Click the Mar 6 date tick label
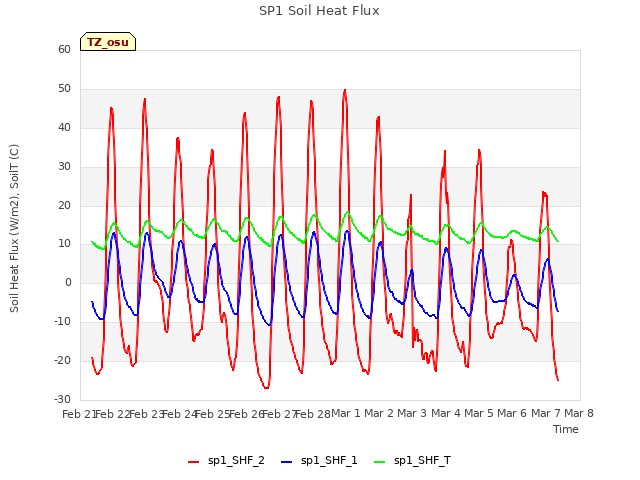The image size is (640, 480). [512, 413]
